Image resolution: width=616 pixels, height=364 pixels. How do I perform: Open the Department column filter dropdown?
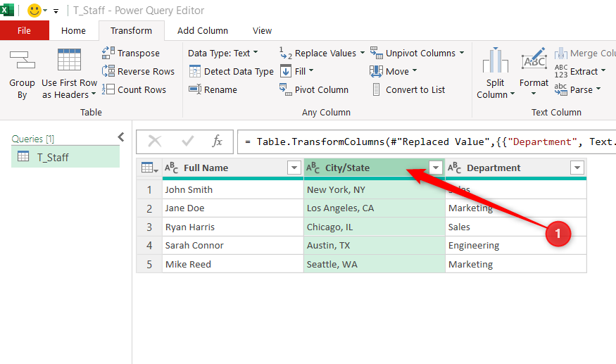(577, 168)
